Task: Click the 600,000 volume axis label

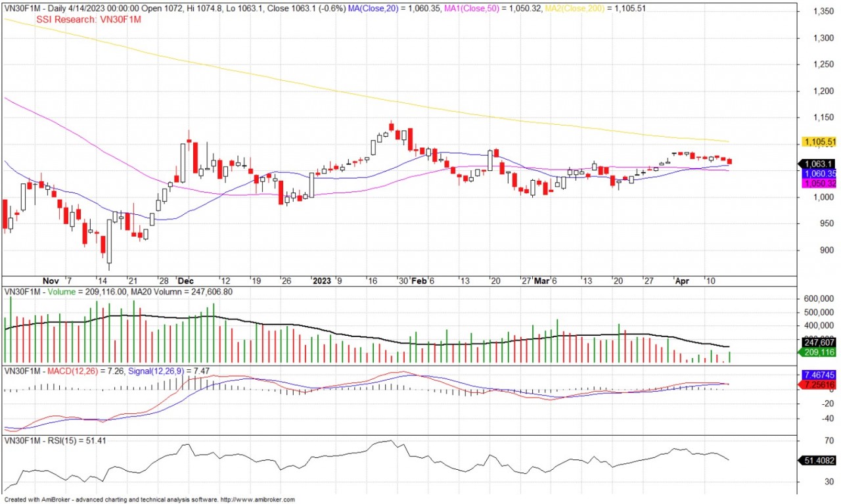Action: [819, 298]
